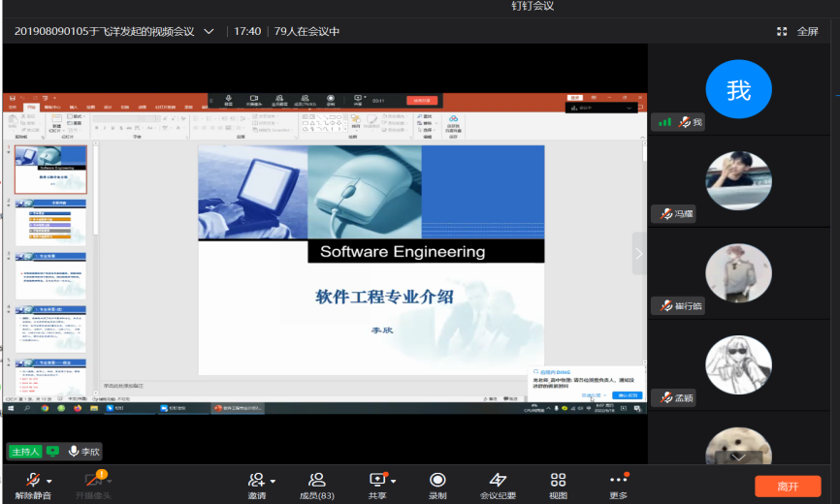Open 会议纪要 meeting minutes
The height and width of the screenshot is (504, 840).
[498, 481]
